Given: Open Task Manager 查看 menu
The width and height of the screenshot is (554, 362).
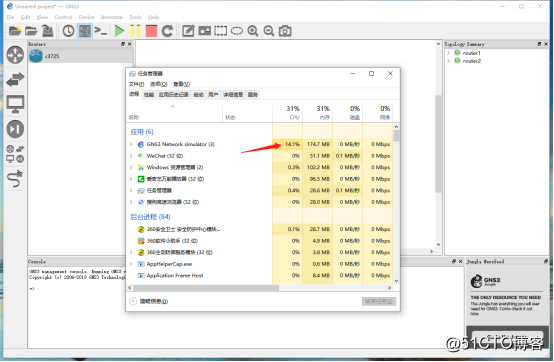Looking at the screenshot, I should (181, 84).
